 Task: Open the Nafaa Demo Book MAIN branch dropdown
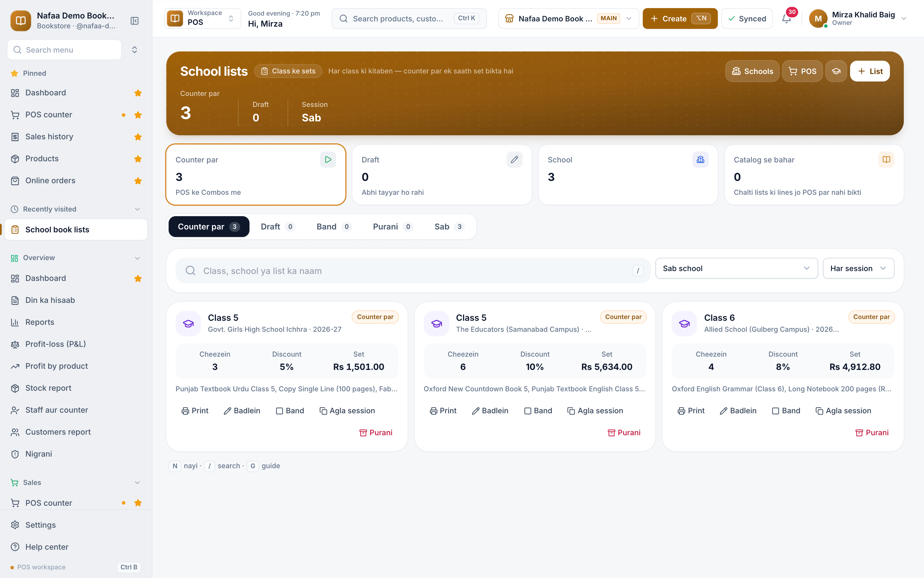pos(568,18)
